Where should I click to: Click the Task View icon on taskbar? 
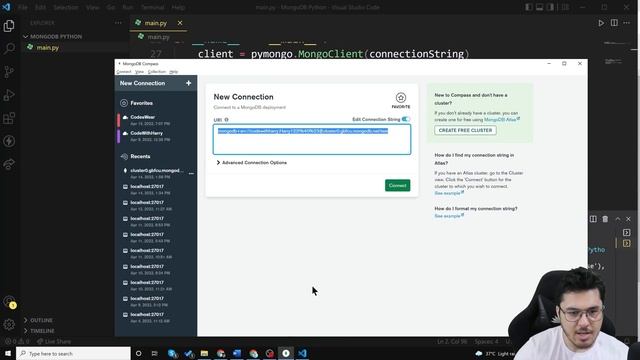(154, 353)
